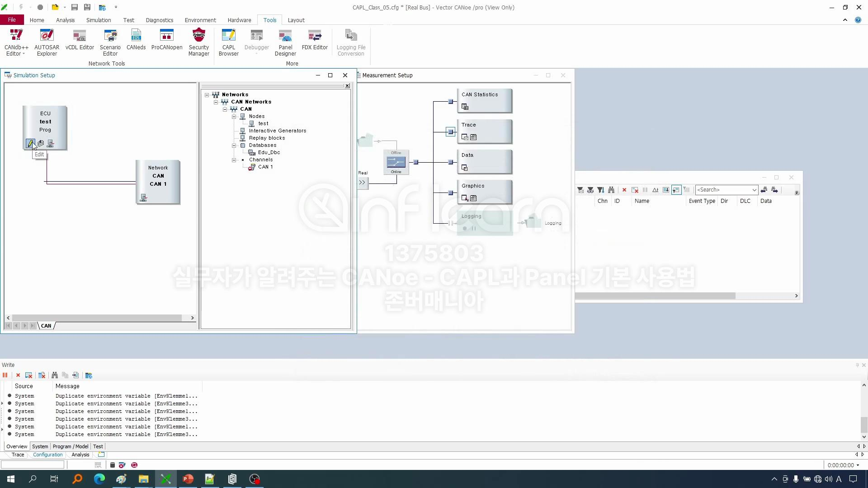Toggle the connection square before Graphics block
This screenshot has width=868, height=488.
[450, 193]
